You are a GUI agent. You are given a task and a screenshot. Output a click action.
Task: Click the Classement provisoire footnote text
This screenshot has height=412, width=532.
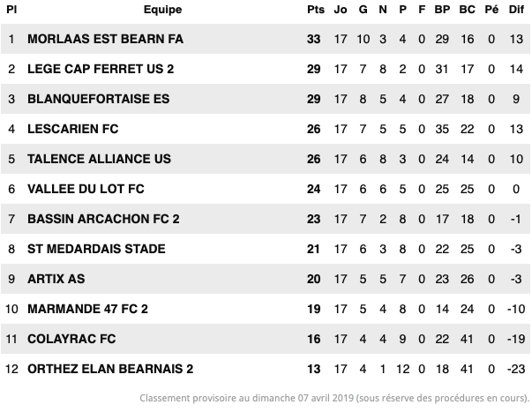(x=334, y=398)
